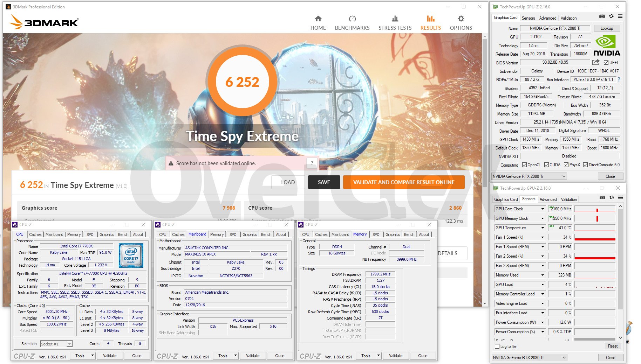
Task: Switch to the SPD tab in CPU-Z Mainboard window
Action: [x=233, y=234]
